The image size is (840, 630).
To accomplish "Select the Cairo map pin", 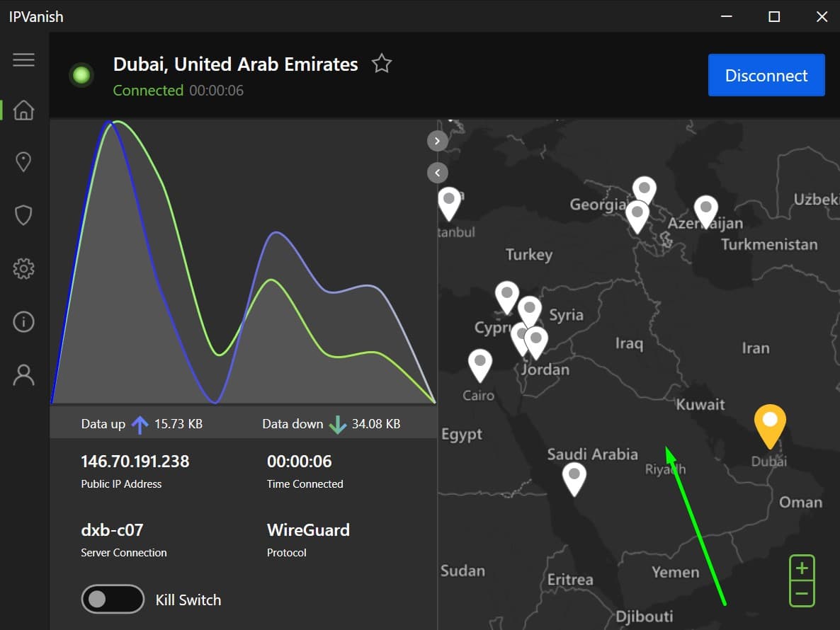I will (480, 365).
